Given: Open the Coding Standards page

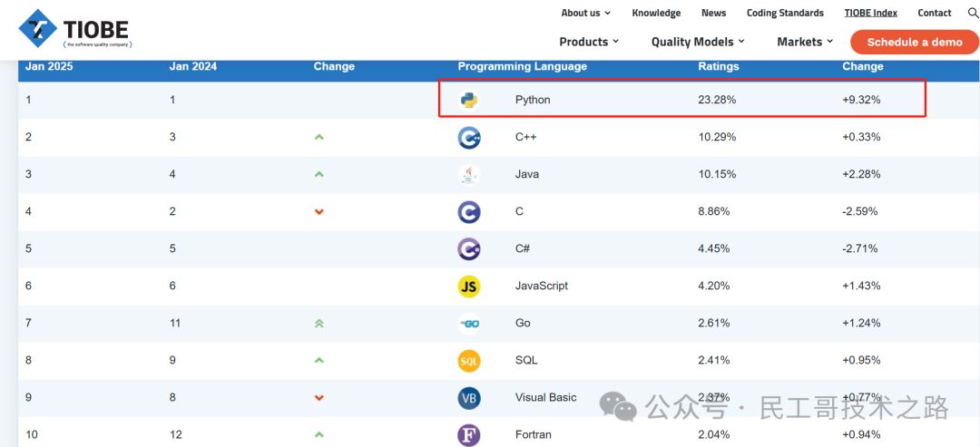Looking at the screenshot, I should click(785, 13).
